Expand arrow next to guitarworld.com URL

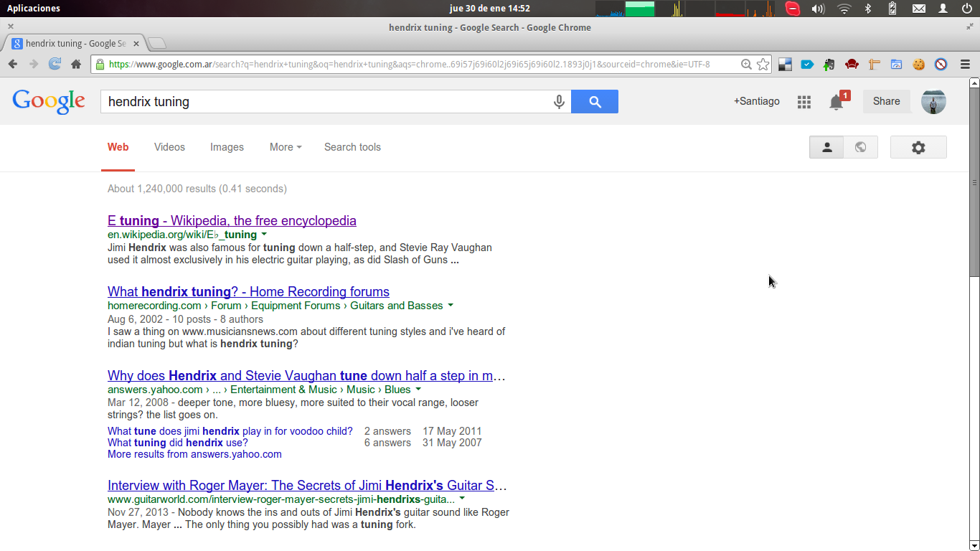pos(462,499)
